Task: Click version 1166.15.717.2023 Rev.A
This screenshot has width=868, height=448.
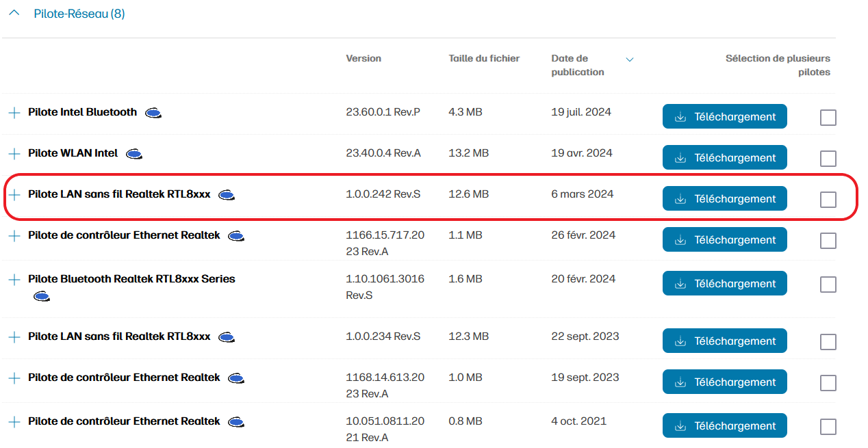Action: coord(385,243)
